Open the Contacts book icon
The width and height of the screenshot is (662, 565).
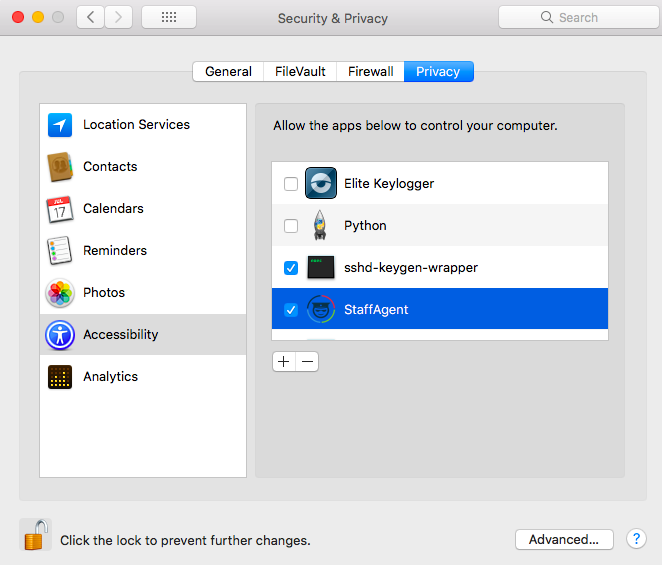tap(60, 167)
